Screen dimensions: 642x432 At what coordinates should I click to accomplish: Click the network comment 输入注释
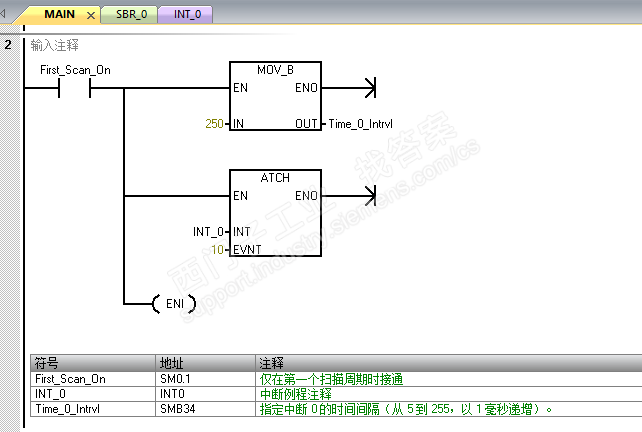[54, 45]
